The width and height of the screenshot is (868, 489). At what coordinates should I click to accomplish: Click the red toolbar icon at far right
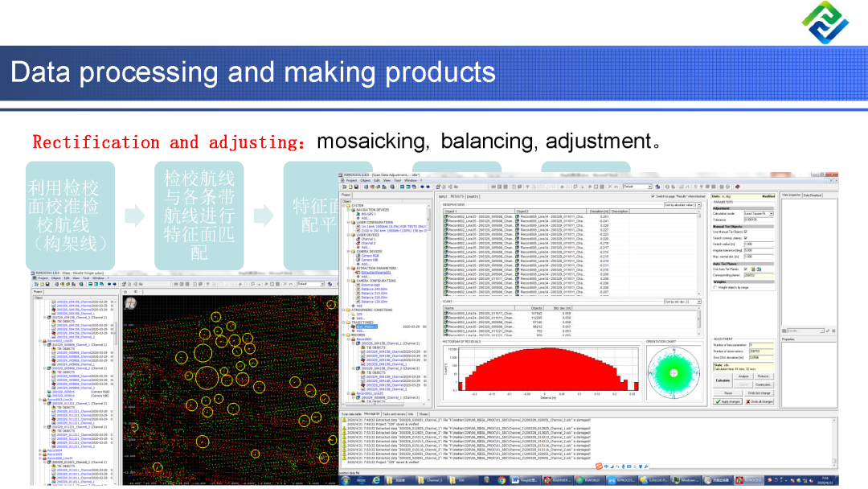point(737,187)
